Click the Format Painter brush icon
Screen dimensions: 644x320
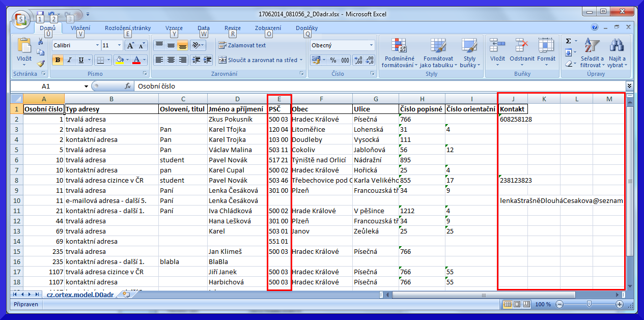point(41,63)
